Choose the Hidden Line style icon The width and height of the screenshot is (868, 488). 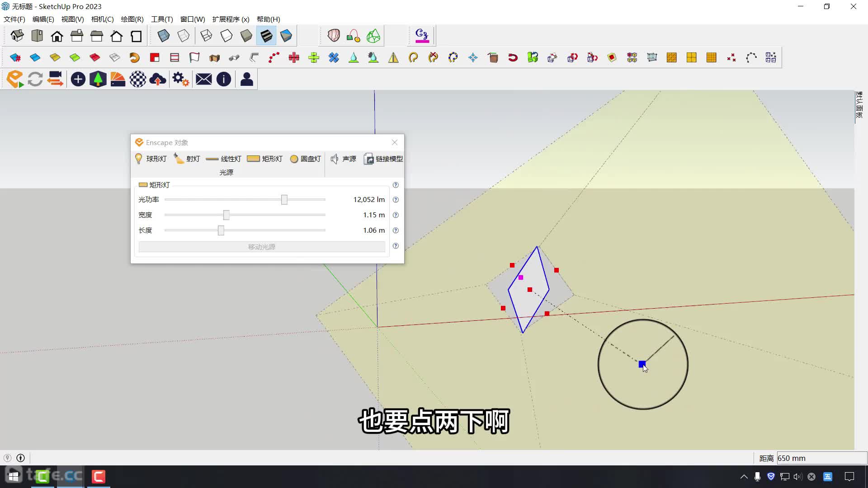[226, 36]
